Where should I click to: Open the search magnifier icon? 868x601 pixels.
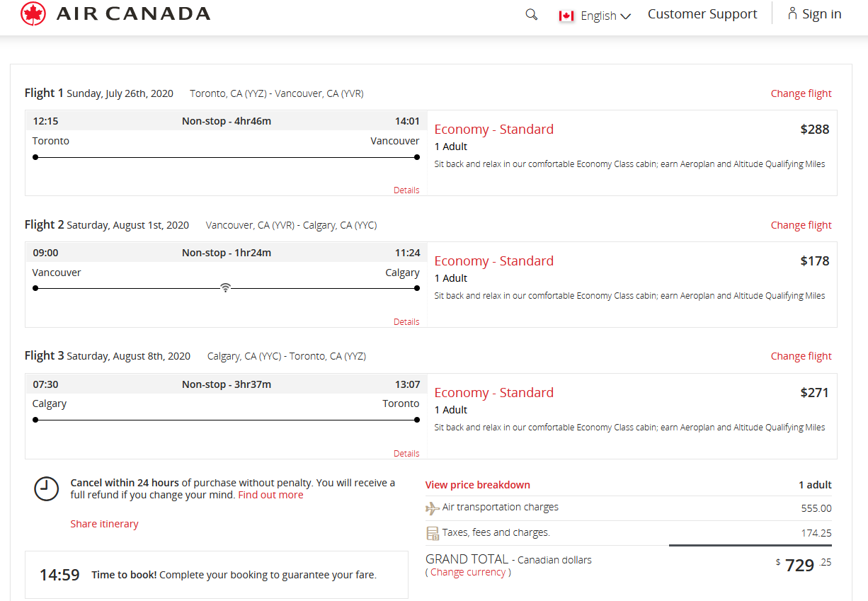pos(532,14)
